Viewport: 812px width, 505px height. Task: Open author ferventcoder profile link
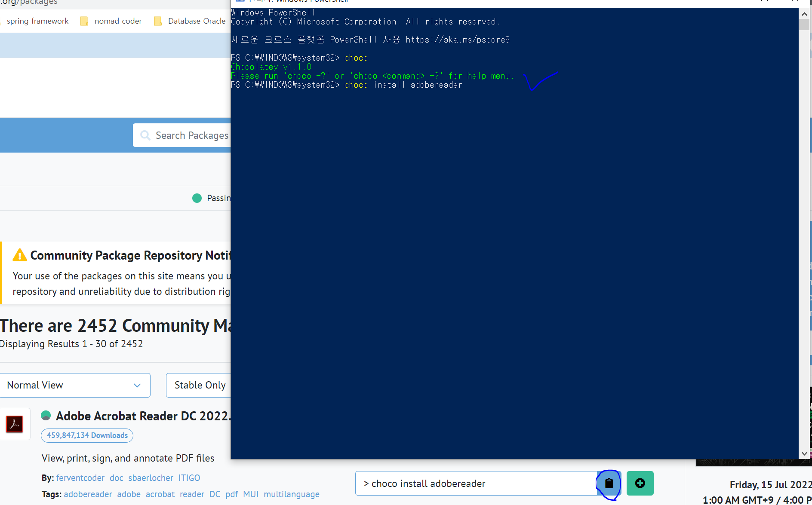[x=80, y=478]
